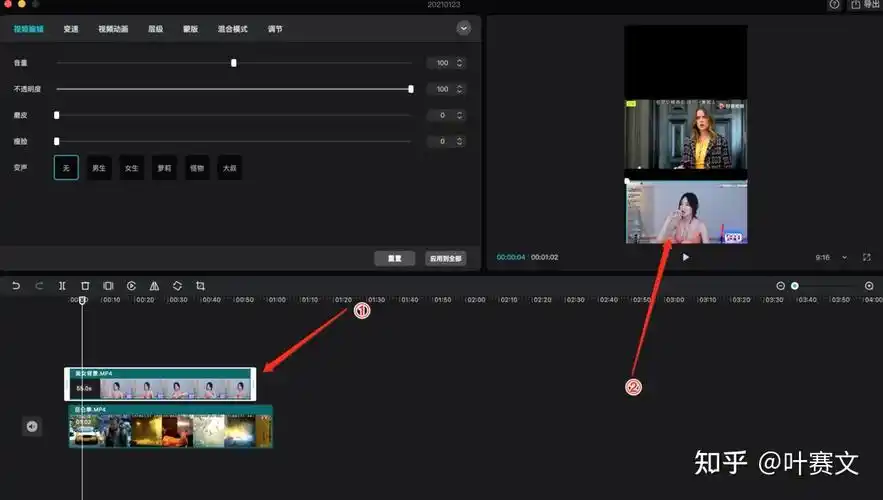Mute the main track speaker toggle
Image resolution: width=883 pixels, height=500 pixels.
click(x=32, y=427)
